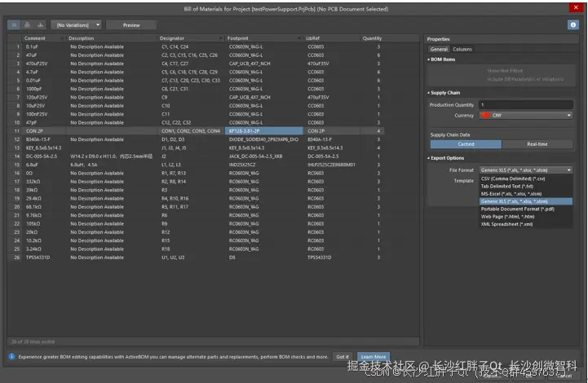The height and width of the screenshot is (383, 588).
Task: Open the File Format dropdown
Action: (526, 170)
